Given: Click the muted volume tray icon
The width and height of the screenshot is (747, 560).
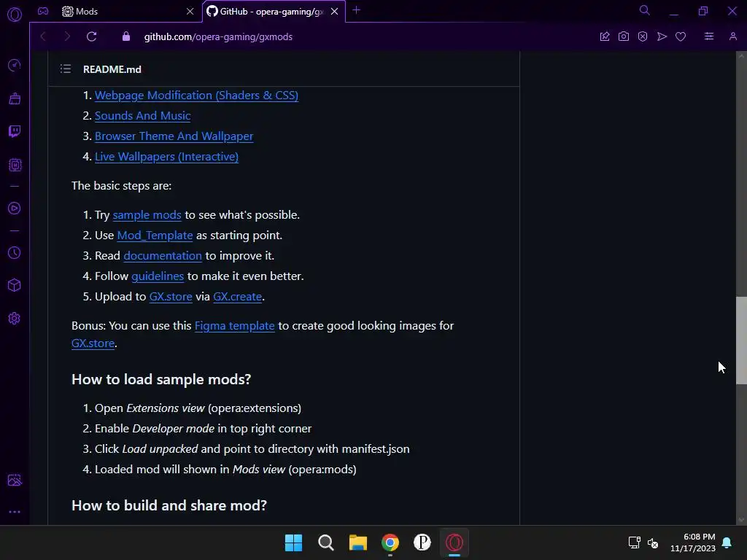Looking at the screenshot, I should (x=653, y=542).
